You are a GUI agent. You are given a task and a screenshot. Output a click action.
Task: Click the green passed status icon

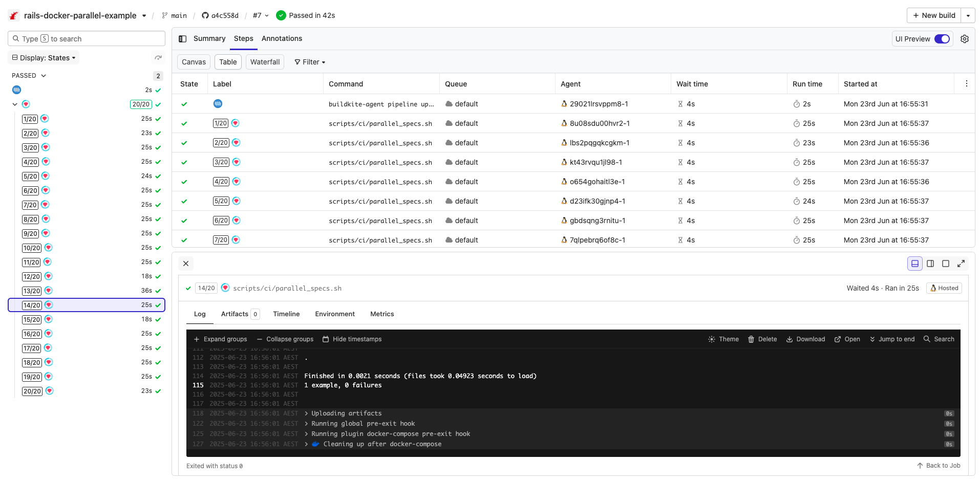pos(281,15)
